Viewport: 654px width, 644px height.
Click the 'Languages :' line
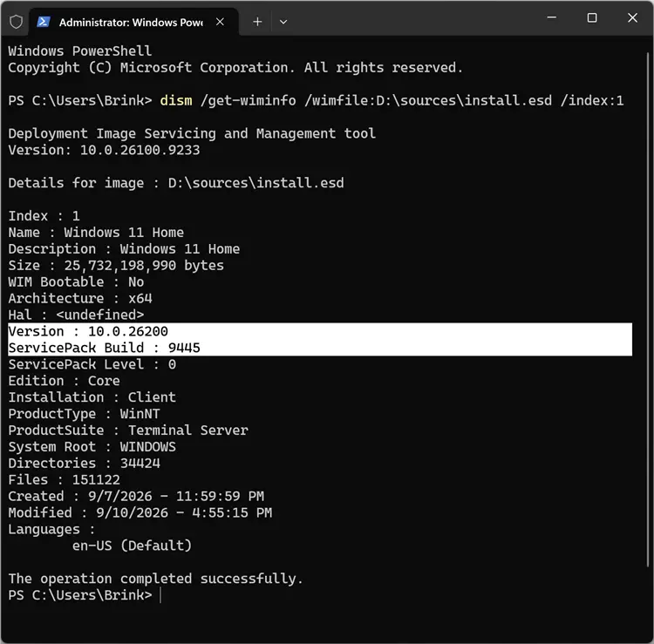(51, 529)
